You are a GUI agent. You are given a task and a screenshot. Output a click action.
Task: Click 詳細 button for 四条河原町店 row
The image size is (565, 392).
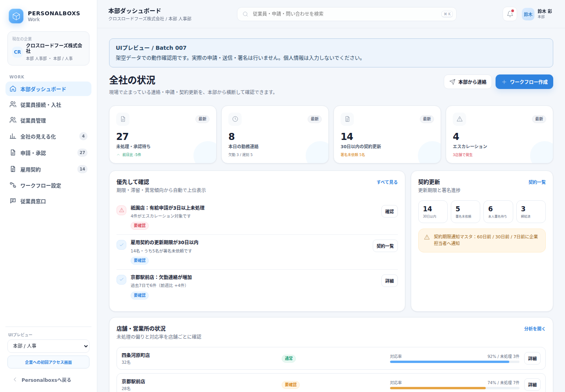532,359
